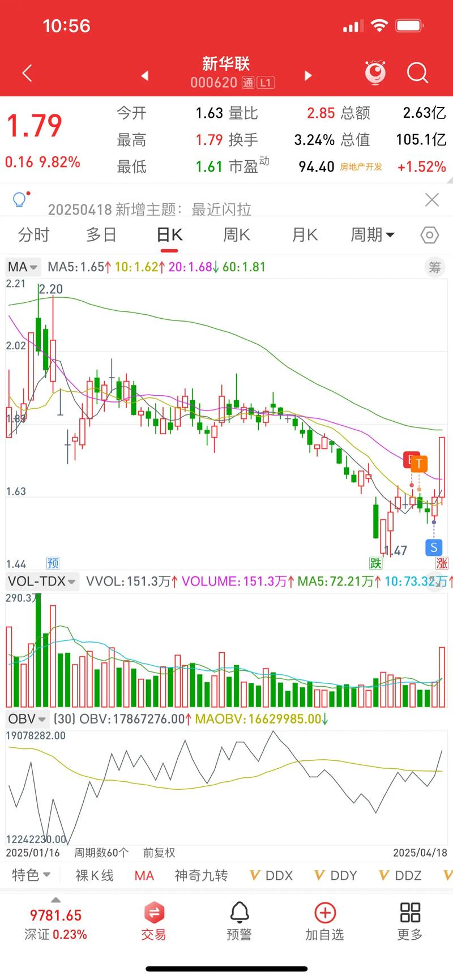Viewport: 453px width, 980px height.
Task: Tap the change value 0.16 9.82%
Action: tap(42, 162)
